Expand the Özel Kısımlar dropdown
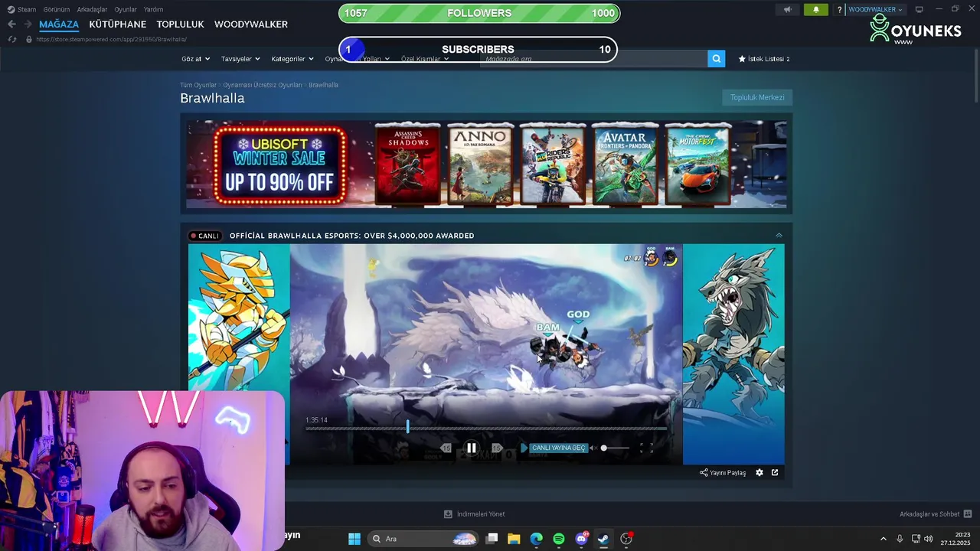The width and height of the screenshot is (980, 551). click(425, 59)
